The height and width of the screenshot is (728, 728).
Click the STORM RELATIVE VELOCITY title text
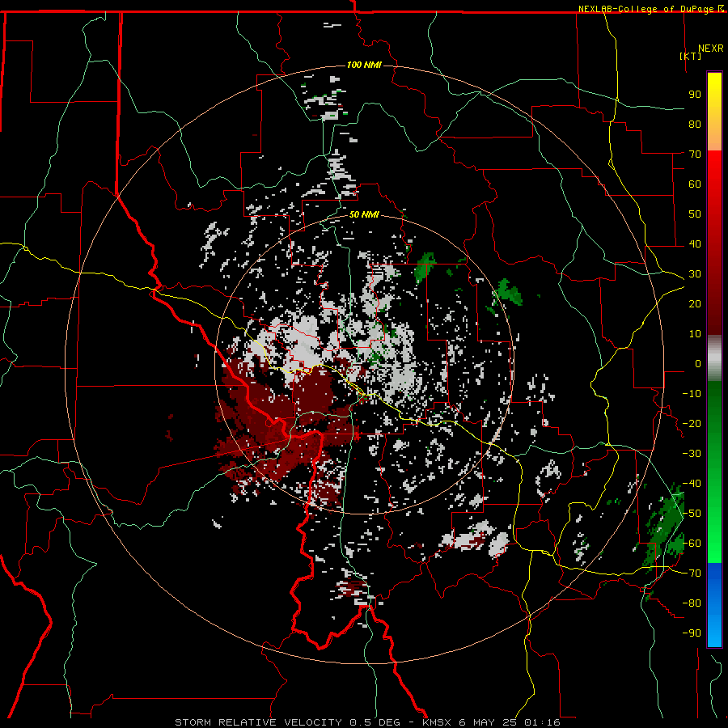(x=258, y=722)
